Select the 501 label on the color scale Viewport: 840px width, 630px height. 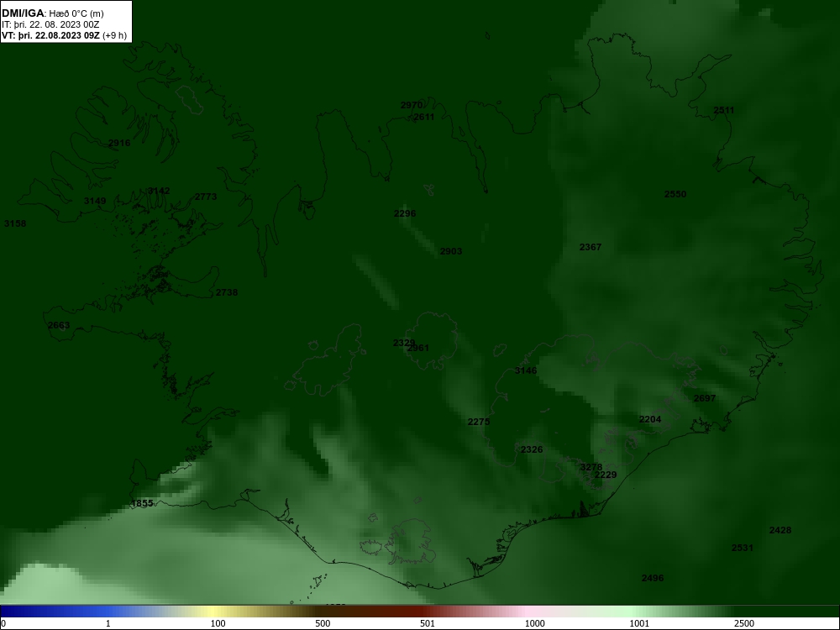pyautogui.click(x=428, y=623)
